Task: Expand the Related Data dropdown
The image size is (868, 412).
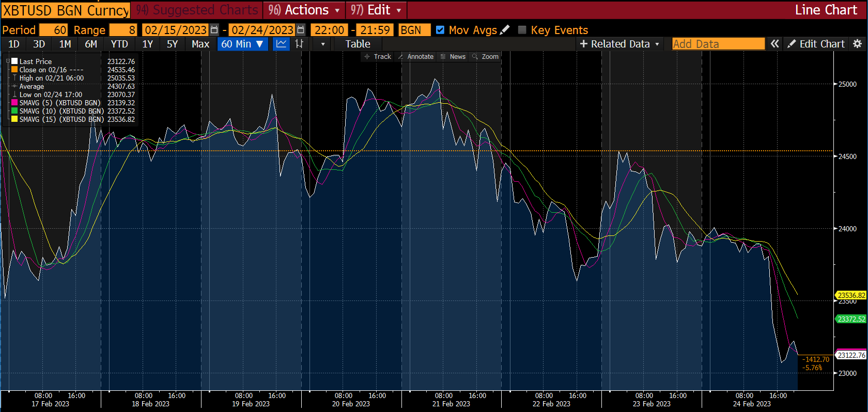Action: coord(619,44)
